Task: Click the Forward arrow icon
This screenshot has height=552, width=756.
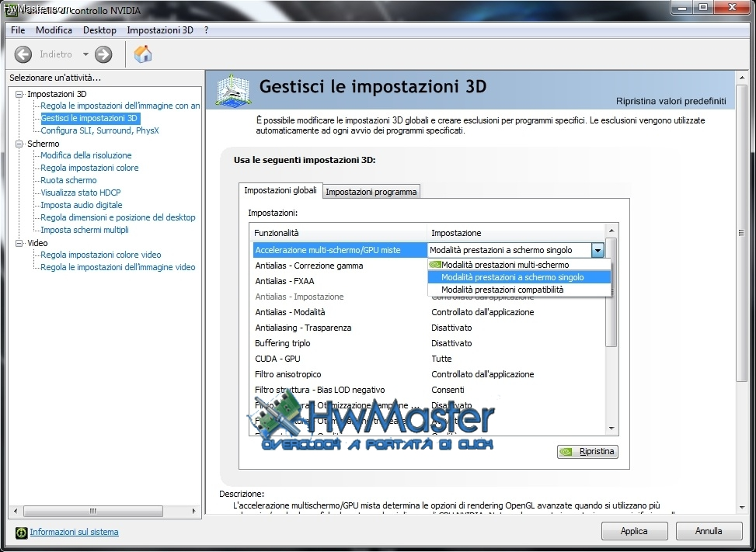Action: pyautogui.click(x=103, y=54)
